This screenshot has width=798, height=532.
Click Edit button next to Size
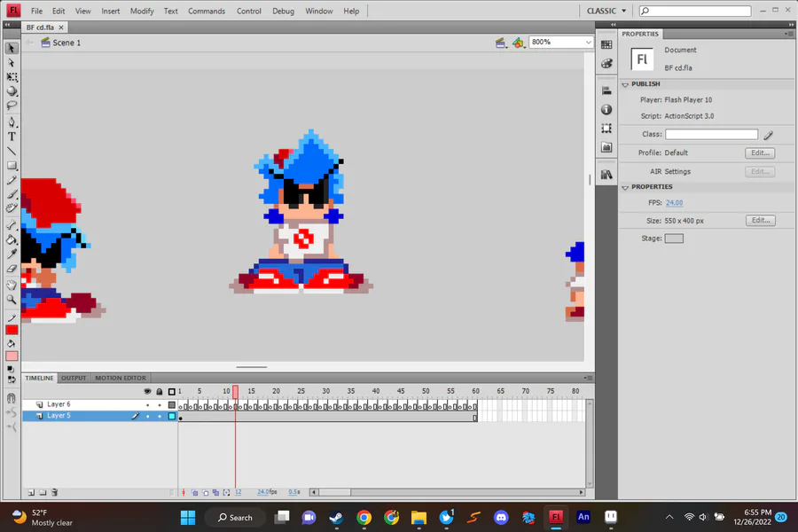tap(760, 221)
